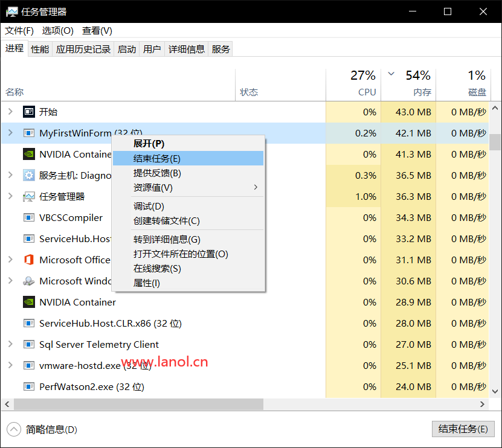Click the vertical scrollbar down arrow
The image size is (502, 448).
pyautogui.click(x=495, y=391)
